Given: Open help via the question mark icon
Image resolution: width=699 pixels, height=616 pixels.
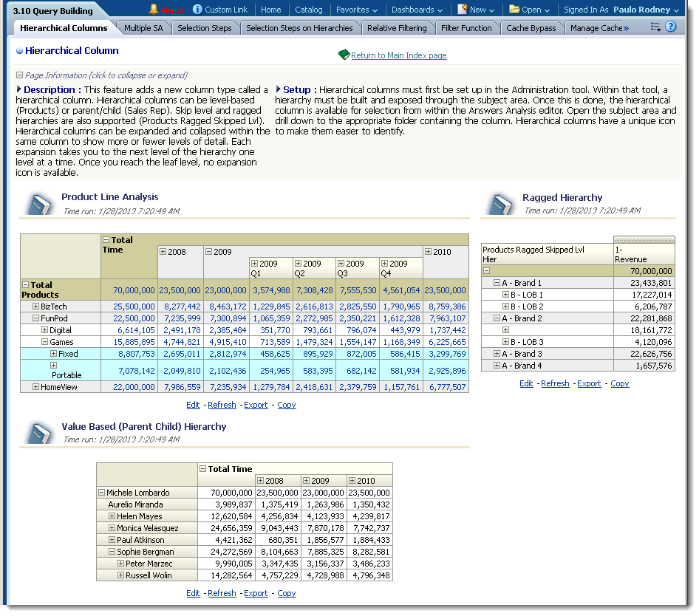Looking at the screenshot, I should coord(670,26).
